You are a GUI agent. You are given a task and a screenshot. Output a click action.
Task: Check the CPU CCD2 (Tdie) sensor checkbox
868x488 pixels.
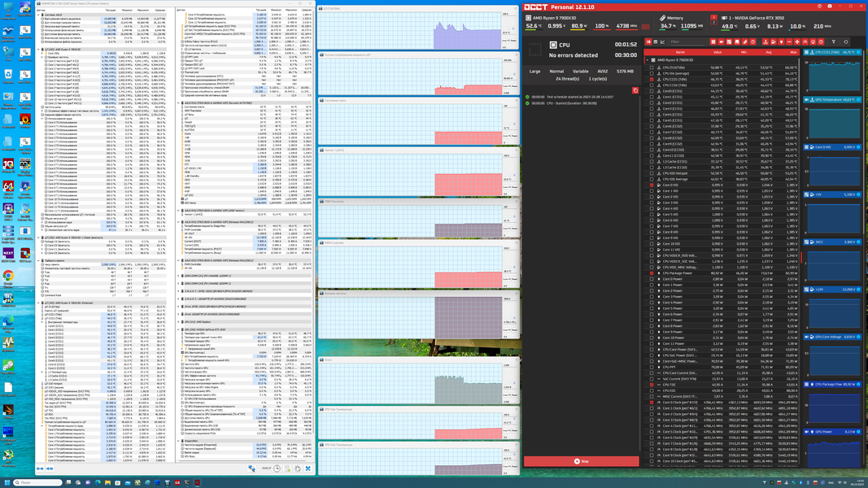click(652, 85)
